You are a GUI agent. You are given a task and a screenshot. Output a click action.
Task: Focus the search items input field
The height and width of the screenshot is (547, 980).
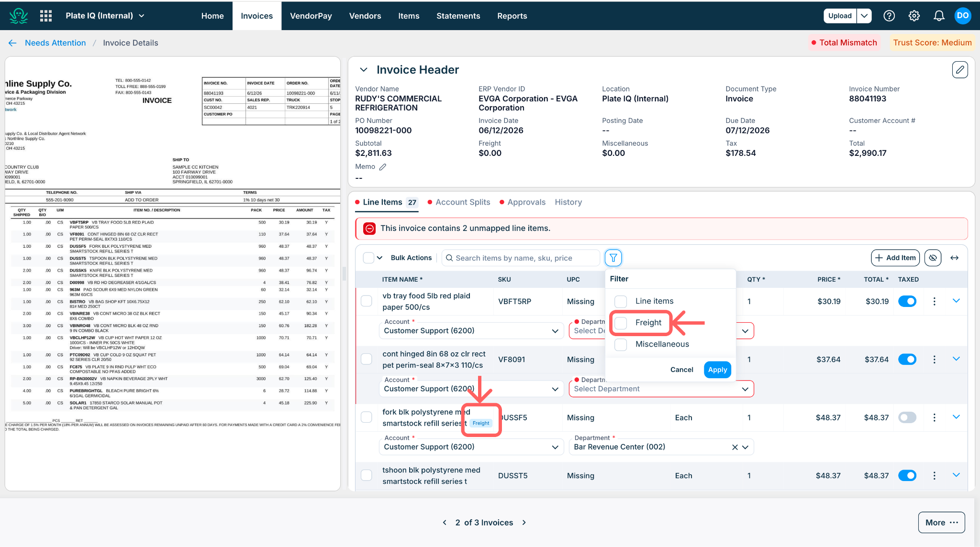(x=521, y=258)
